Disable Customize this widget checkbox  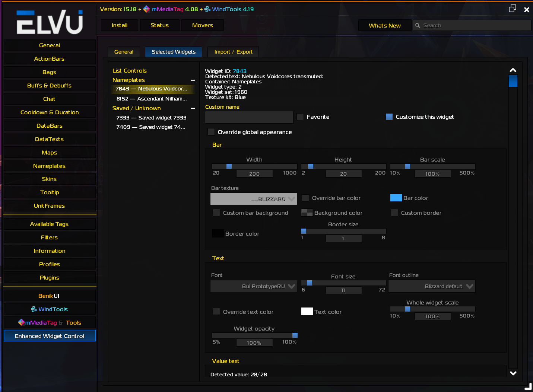[389, 117]
